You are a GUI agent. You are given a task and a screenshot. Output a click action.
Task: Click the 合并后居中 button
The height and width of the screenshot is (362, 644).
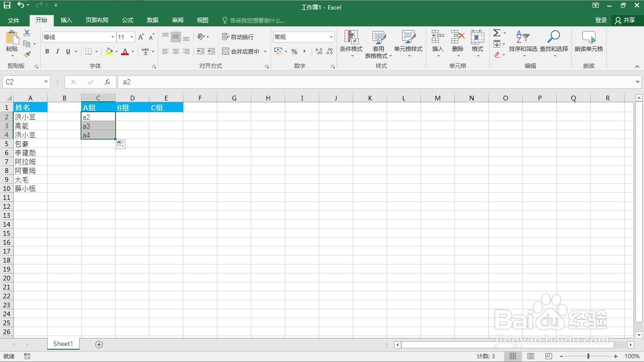click(241, 51)
